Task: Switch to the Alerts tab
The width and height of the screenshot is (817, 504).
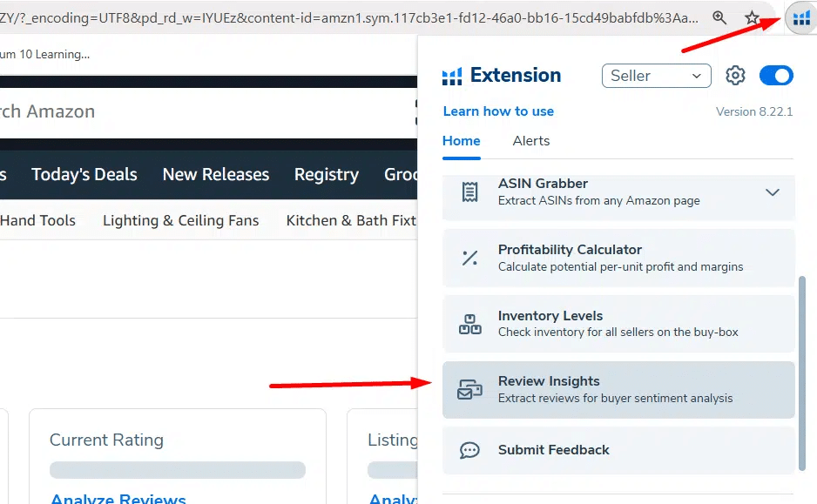Action: tap(530, 141)
